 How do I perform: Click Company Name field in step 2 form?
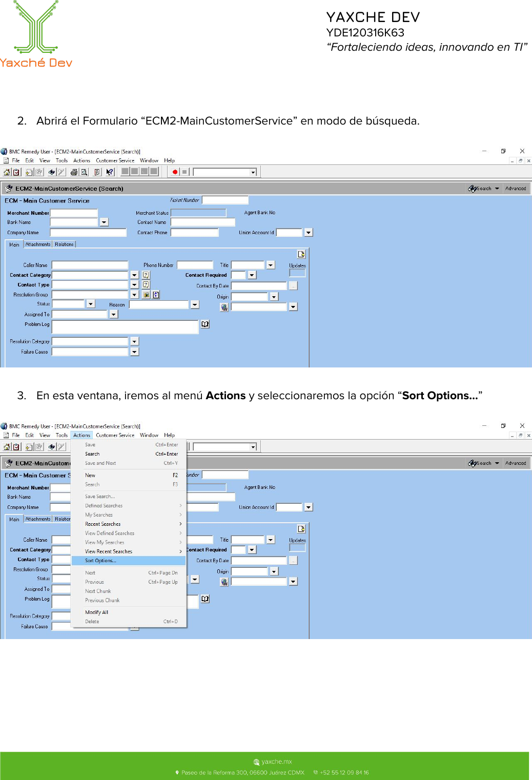coord(88,232)
